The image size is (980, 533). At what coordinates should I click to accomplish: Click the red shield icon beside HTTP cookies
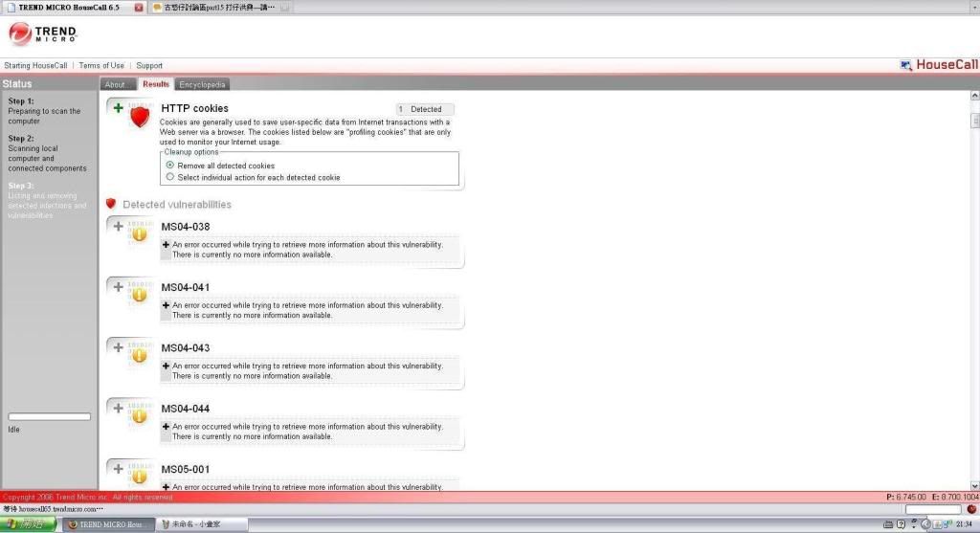140,117
